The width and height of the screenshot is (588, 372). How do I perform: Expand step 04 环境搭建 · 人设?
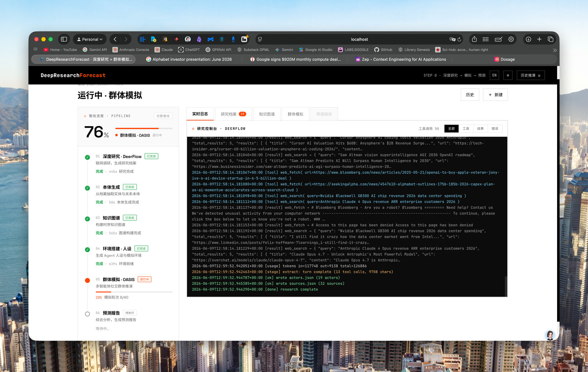[x=128, y=256]
